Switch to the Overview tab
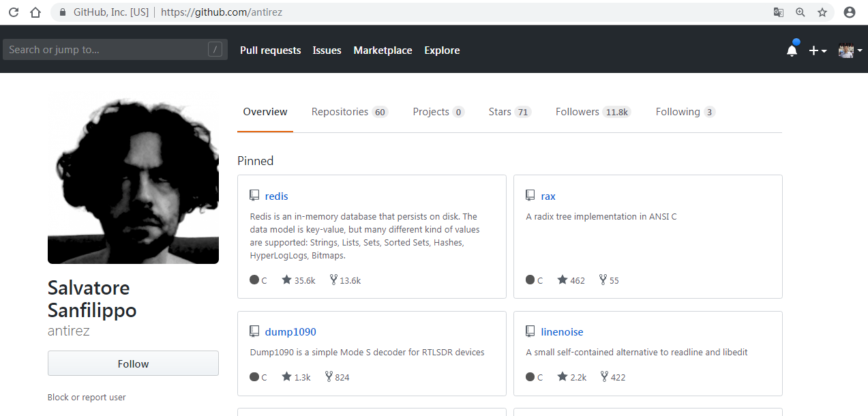Screen dimensions: 868x416 [x=265, y=112]
